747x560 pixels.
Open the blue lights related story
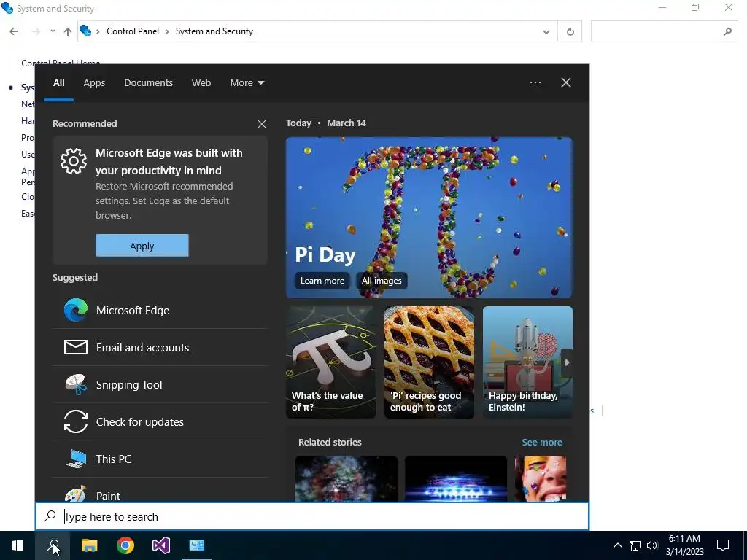456,479
